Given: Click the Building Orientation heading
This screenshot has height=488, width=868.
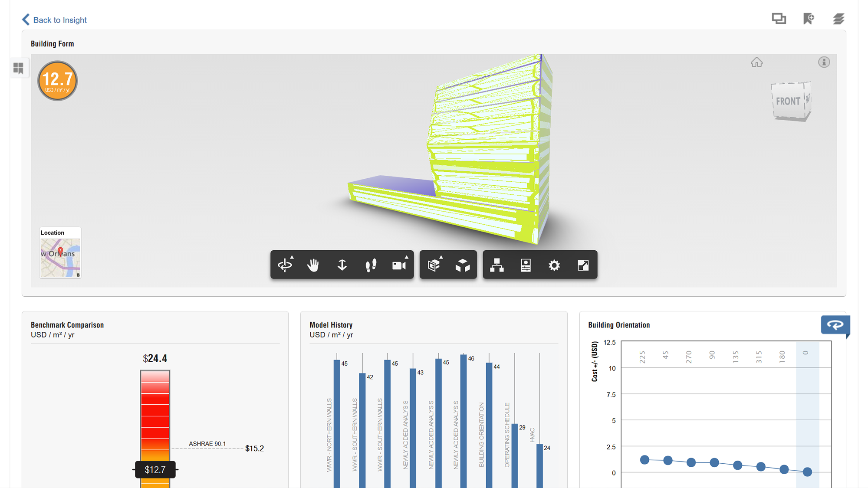Looking at the screenshot, I should click(x=619, y=325).
